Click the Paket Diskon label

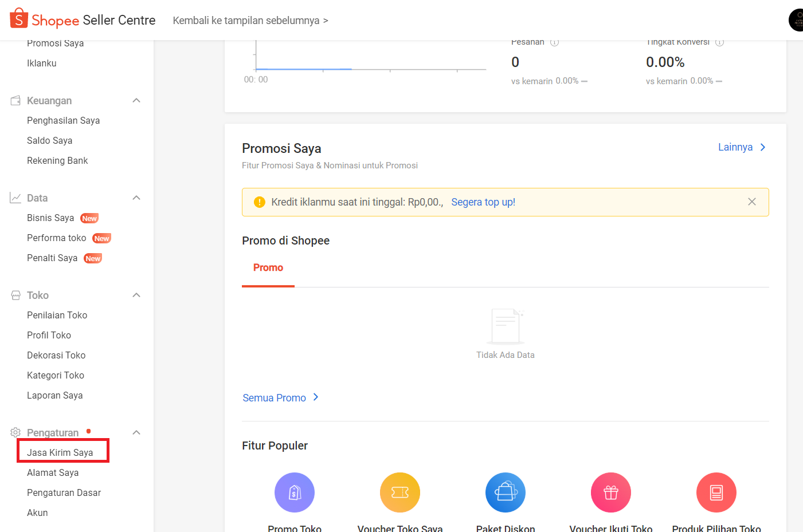pos(506,528)
